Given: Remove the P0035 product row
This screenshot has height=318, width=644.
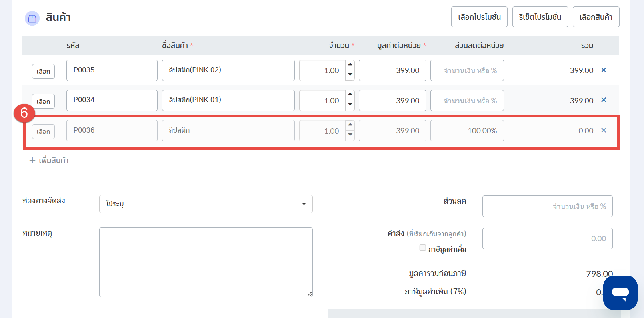Looking at the screenshot, I should (x=604, y=70).
